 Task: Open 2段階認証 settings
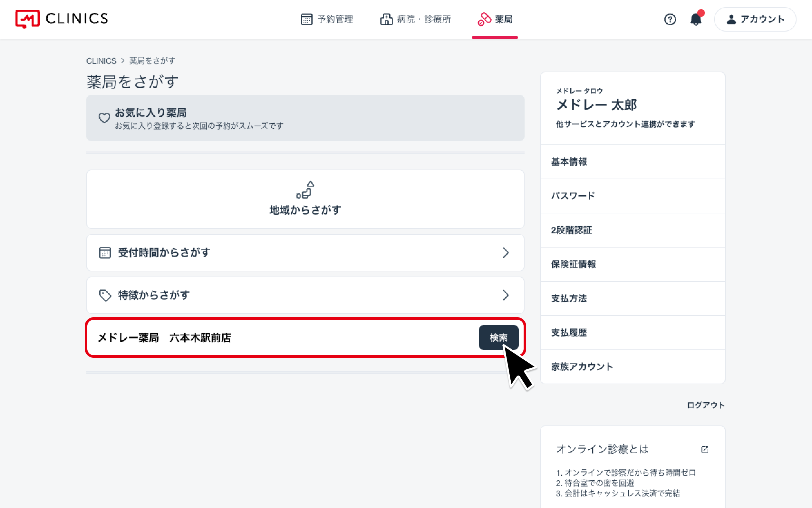tap(633, 230)
